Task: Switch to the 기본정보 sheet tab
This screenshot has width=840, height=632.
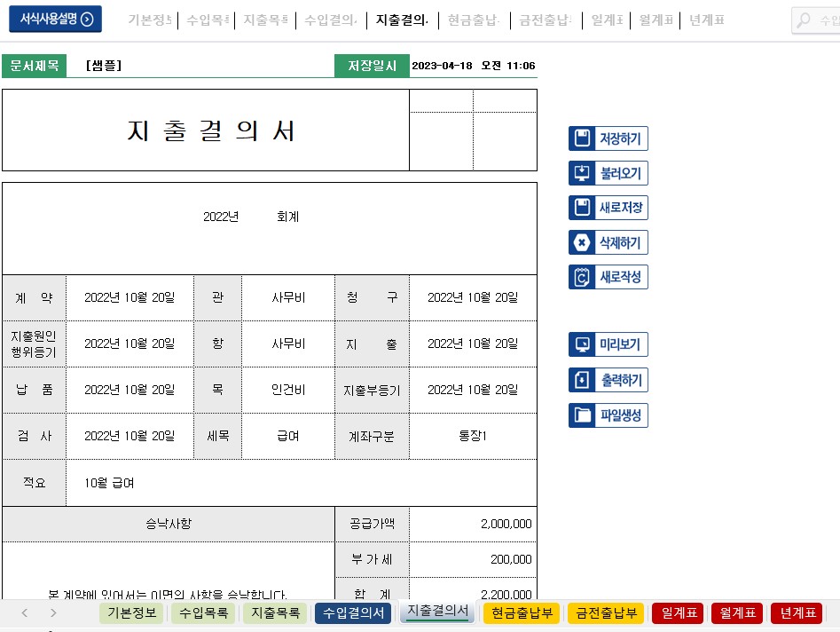Action: point(132,612)
